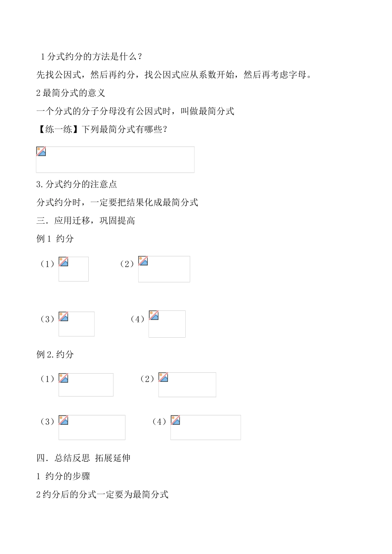Click the sentence starting with 先找公因式

(174, 75)
